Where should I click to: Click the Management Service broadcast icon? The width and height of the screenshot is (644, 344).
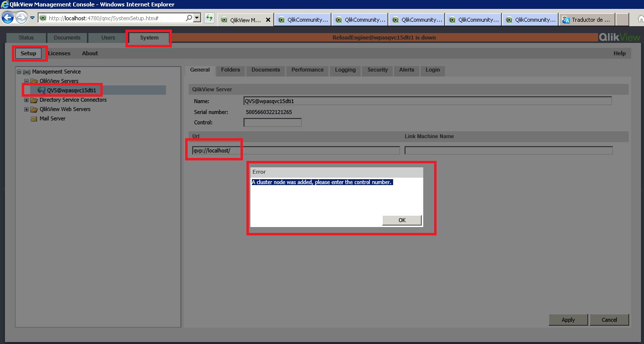(27, 72)
